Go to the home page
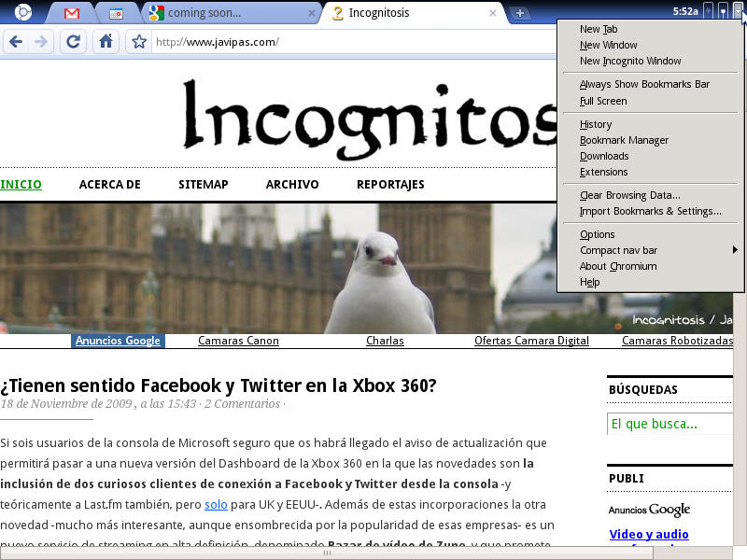 pyautogui.click(x=106, y=42)
